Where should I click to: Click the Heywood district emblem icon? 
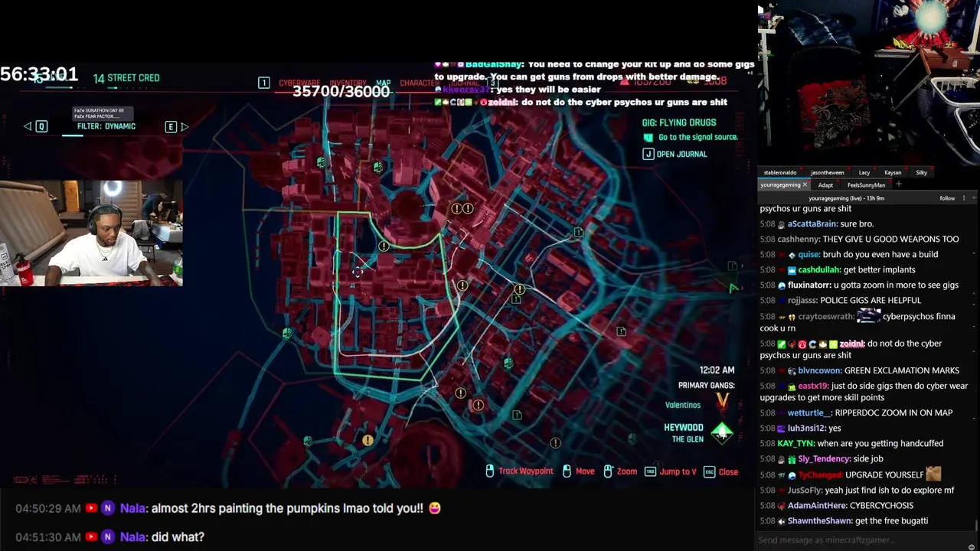click(721, 432)
